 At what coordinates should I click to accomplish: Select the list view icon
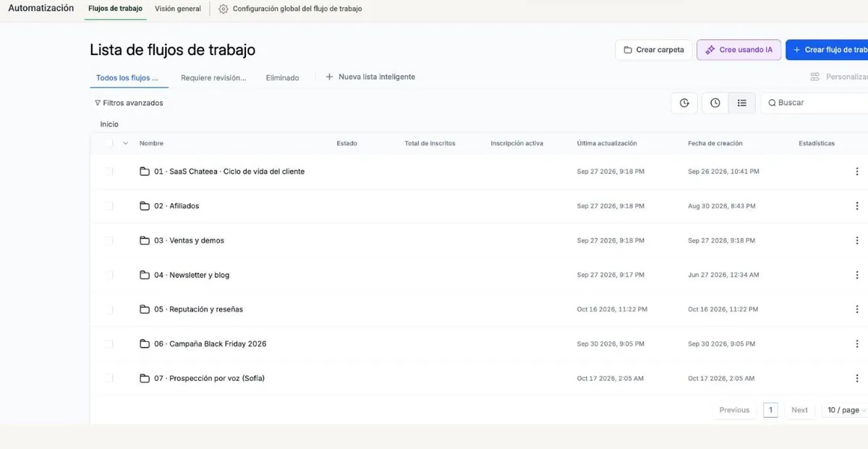(x=741, y=103)
